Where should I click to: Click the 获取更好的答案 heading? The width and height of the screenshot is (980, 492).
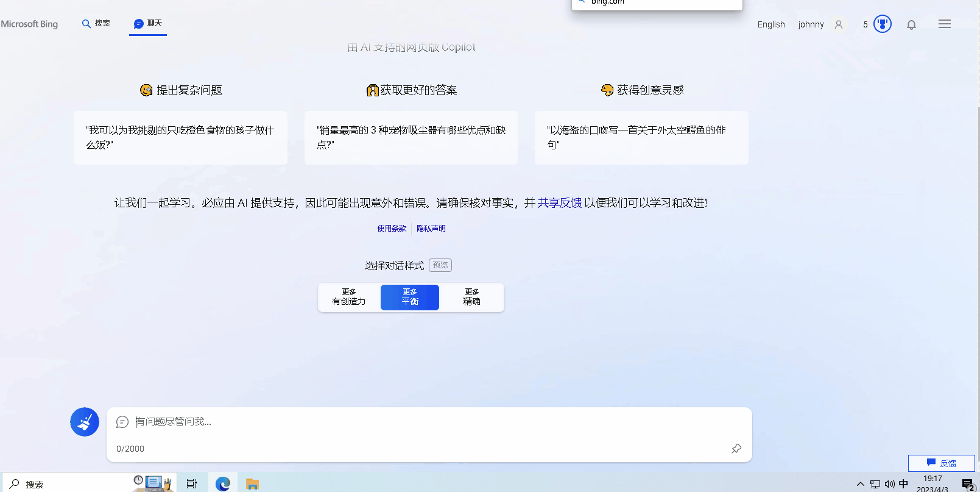click(x=419, y=90)
